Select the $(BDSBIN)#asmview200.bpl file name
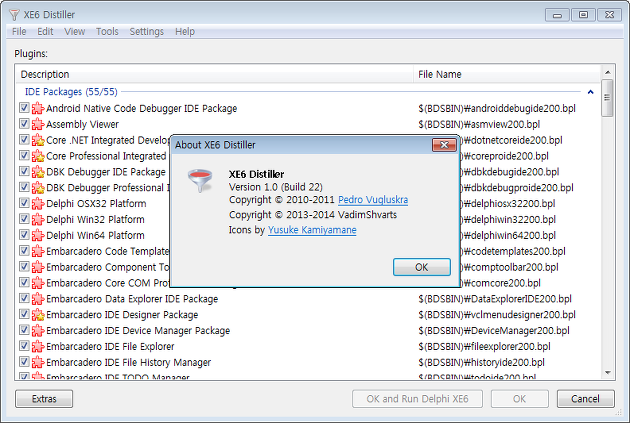Viewport: 630px width, 423px height. [479, 125]
